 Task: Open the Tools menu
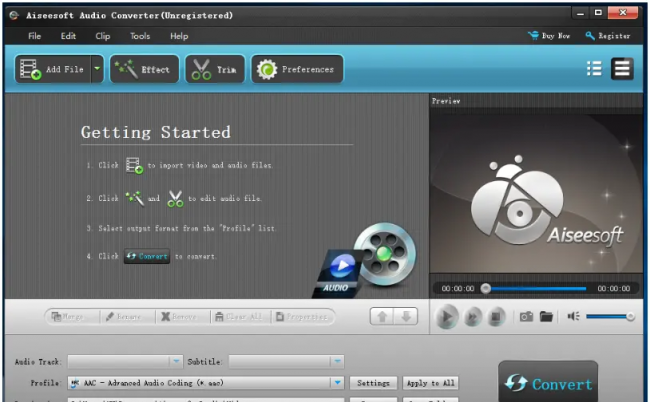coord(140,36)
